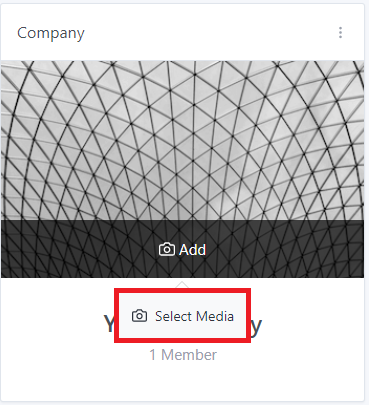This screenshot has height=405, width=369.
Task: Expand the Company card options via vertical dots
Action: point(340,33)
